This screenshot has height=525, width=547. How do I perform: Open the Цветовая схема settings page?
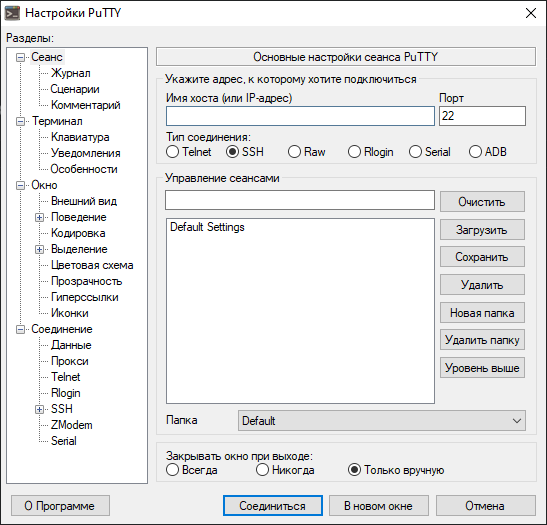pos(92,265)
